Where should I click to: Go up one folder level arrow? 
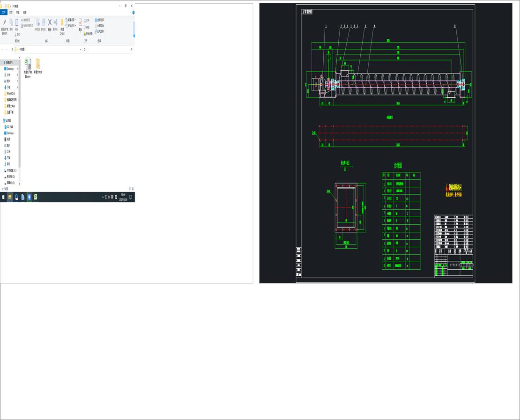click(x=12, y=49)
